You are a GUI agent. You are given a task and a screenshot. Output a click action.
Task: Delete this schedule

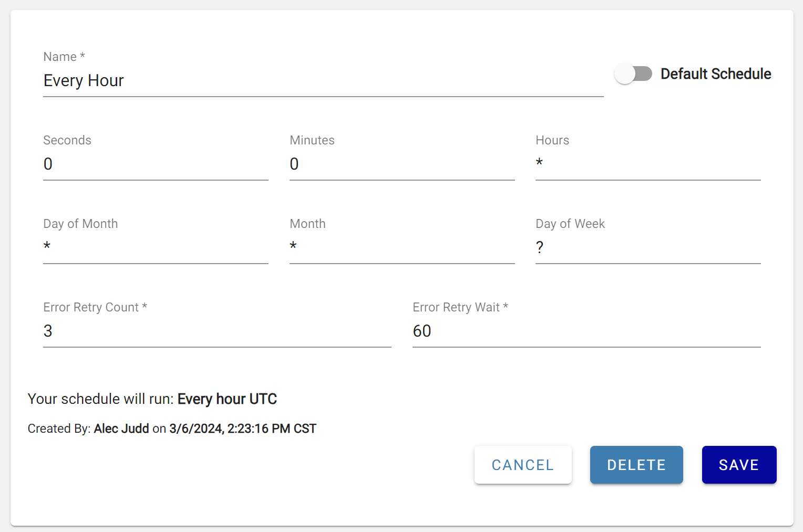(x=636, y=465)
